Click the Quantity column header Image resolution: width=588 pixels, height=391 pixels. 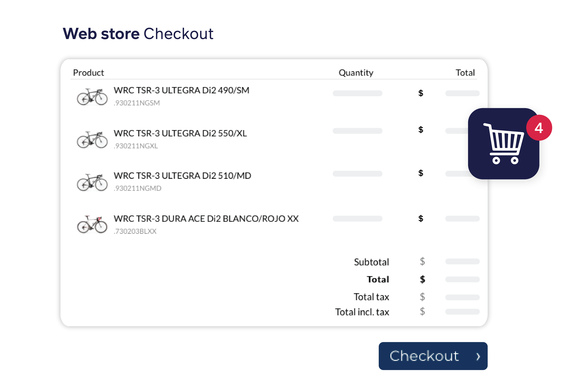[356, 73]
